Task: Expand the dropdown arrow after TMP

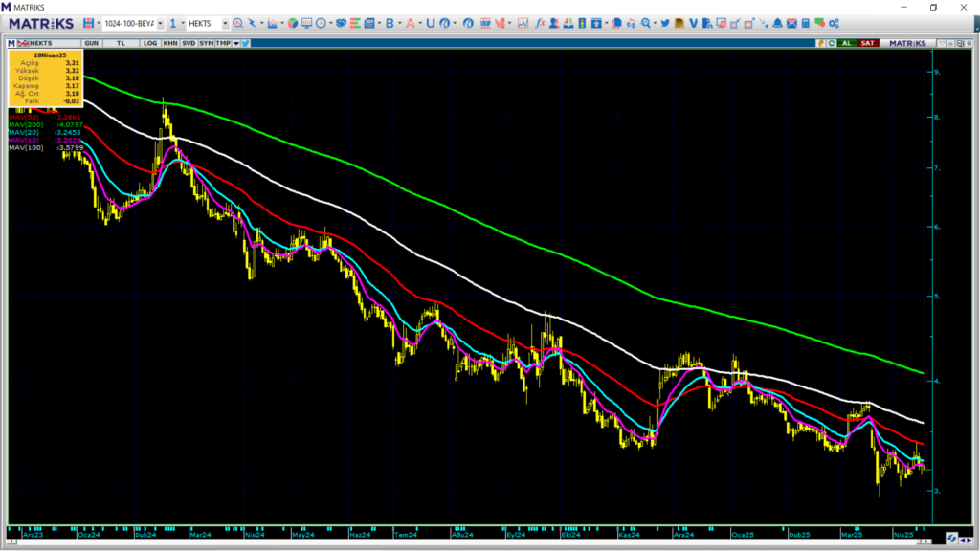Action: coord(236,43)
